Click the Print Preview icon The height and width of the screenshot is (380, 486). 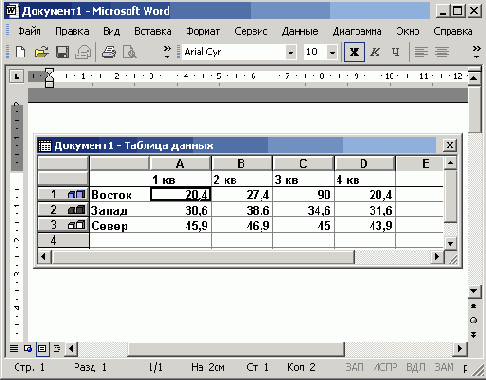(x=130, y=52)
